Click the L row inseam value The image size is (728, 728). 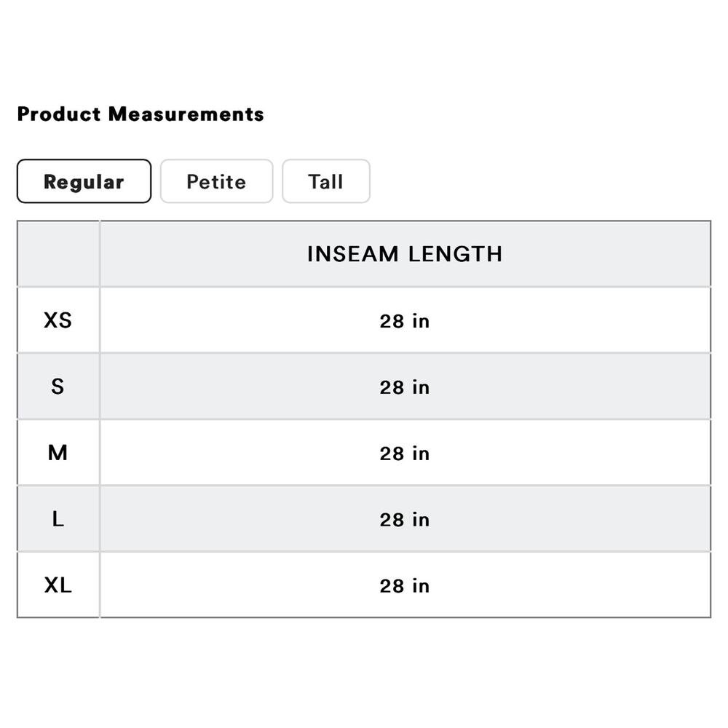(405, 520)
